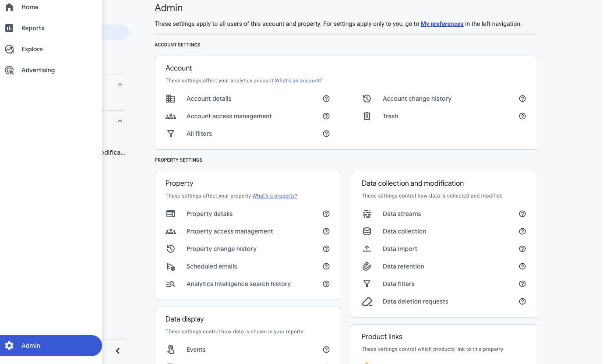The image size is (603, 364).
Task: Open the Reports bar chart icon
Action: (9, 28)
